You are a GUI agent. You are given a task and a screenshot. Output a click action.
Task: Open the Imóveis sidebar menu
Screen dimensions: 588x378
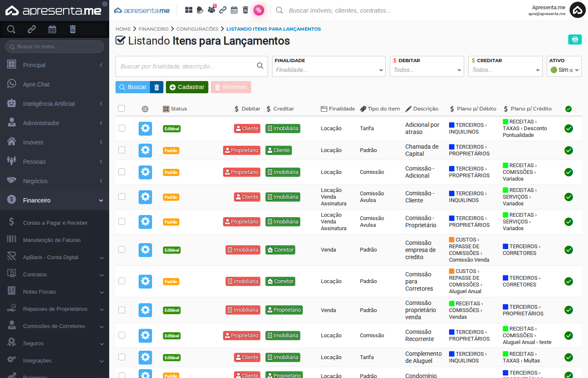[x=55, y=142]
